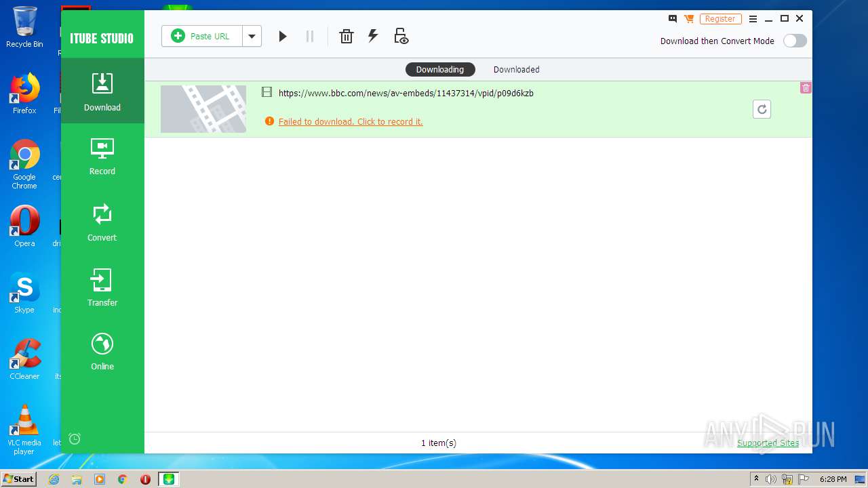Click the Paste URL button
This screenshot has width=868, height=488.
coord(201,36)
